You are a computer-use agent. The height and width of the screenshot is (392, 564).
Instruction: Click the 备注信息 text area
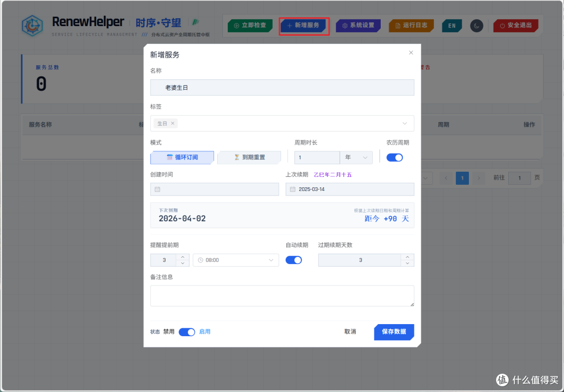pyautogui.click(x=282, y=295)
